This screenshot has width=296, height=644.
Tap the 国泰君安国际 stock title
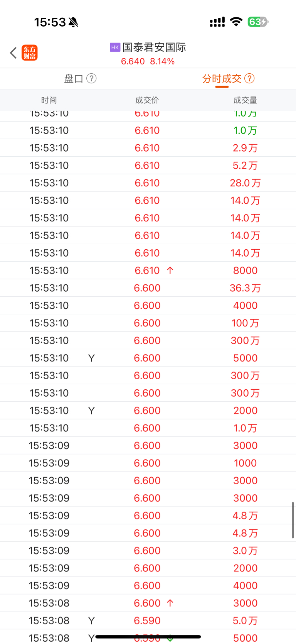[x=154, y=47]
